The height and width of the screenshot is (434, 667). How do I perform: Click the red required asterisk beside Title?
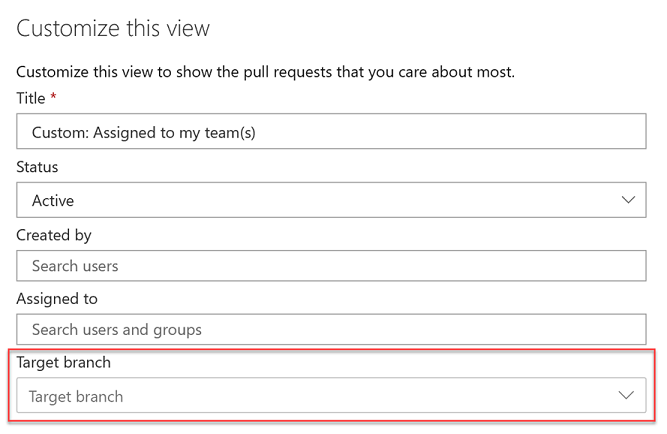pyautogui.click(x=54, y=98)
